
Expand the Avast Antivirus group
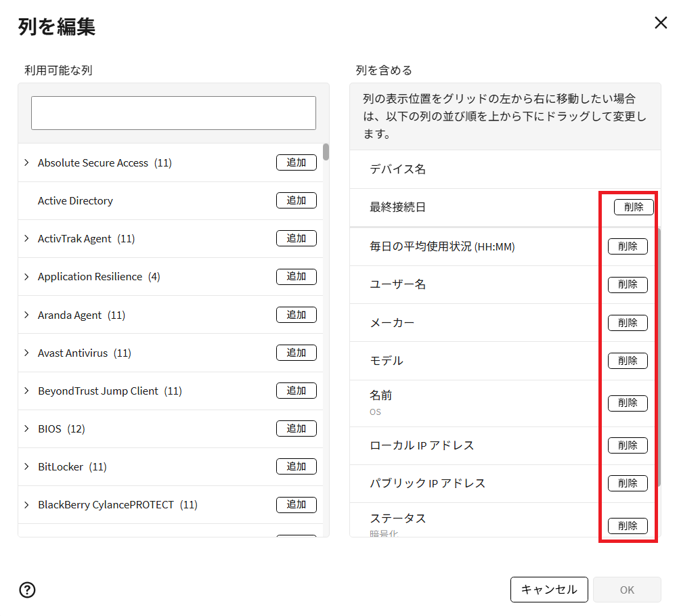click(x=27, y=353)
